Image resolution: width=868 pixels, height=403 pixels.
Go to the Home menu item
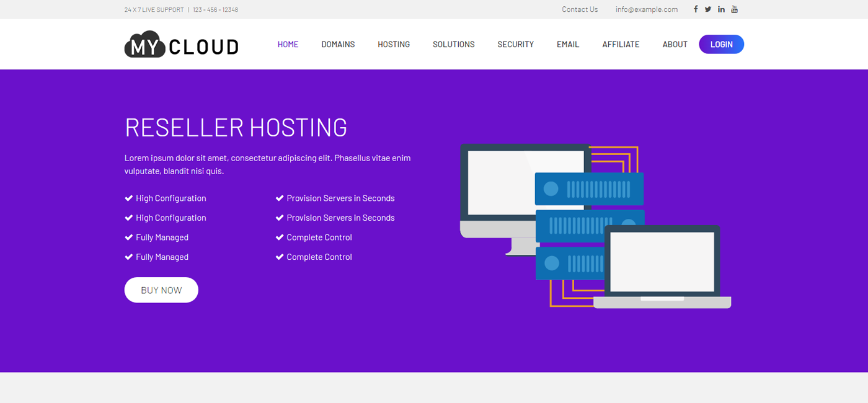click(x=288, y=45)
